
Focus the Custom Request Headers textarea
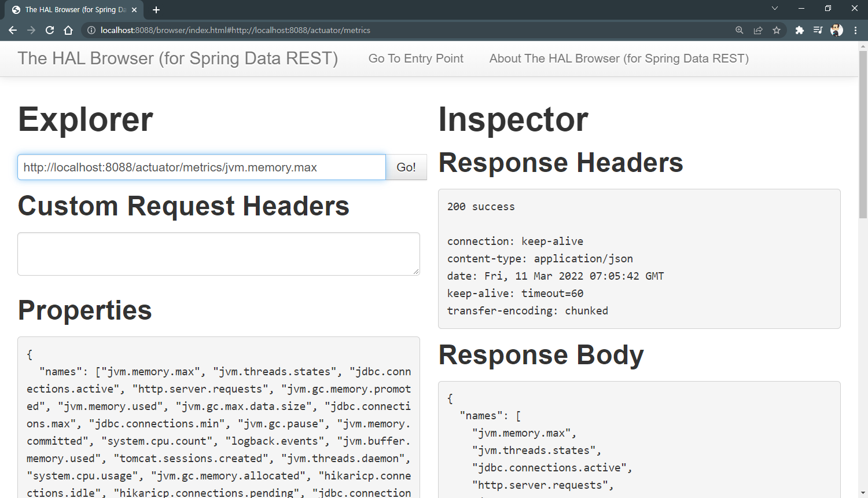tap(219, 254)
